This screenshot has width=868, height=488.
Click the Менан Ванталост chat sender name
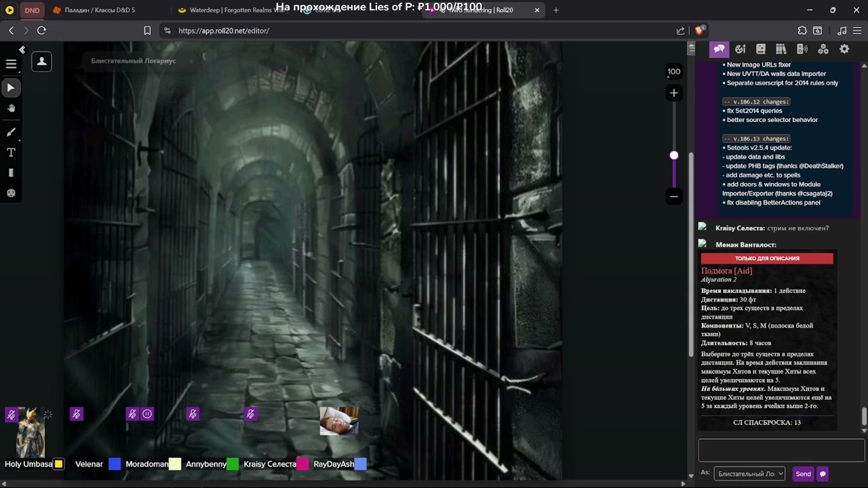point(746,245)
